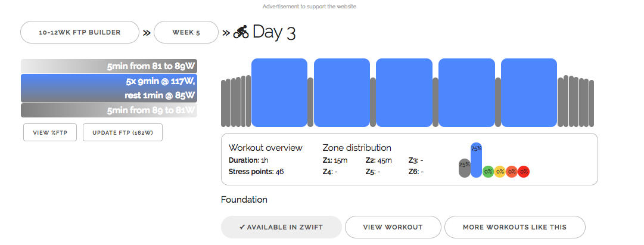Open the Week 5 breadcrumb

tap(185, 32)
